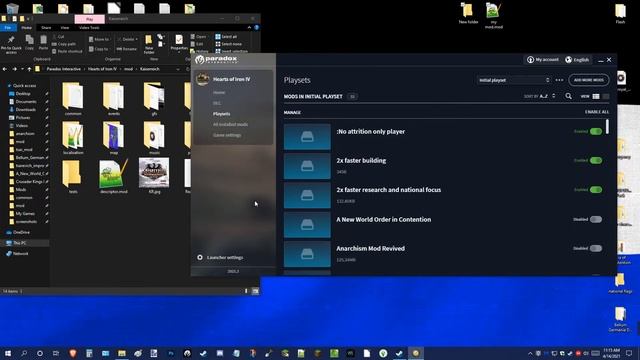Open DLC in launcher sidebar
The image size is (640, 360).
click(217, 103)
